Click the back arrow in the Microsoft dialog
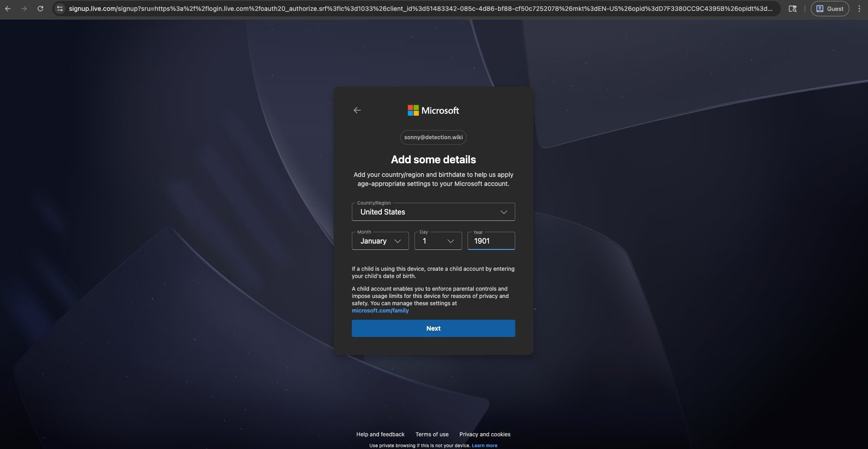868x449 pixels. pos(357,110)
